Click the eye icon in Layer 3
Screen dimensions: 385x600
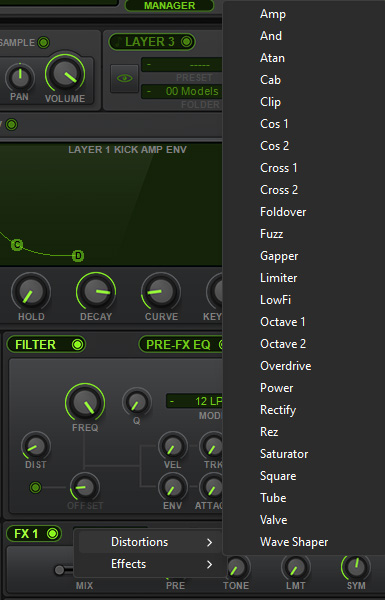(124, 78)
